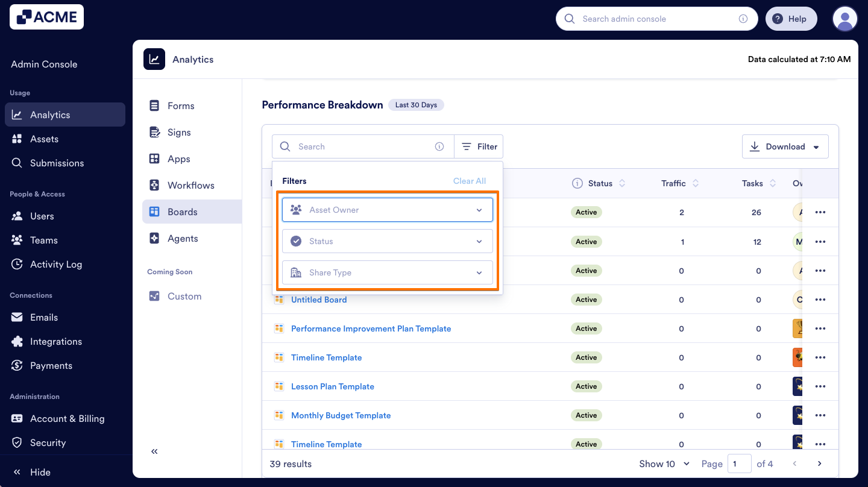This screenshot has width=868, height=487.
Task: Open the Show 10 results dropdown
Action: pos(664,463)
